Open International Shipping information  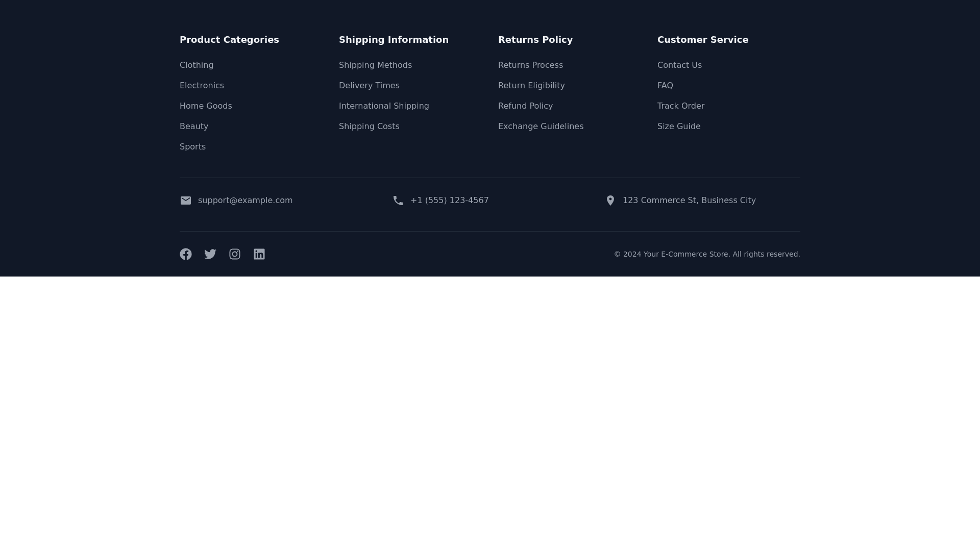384,106
